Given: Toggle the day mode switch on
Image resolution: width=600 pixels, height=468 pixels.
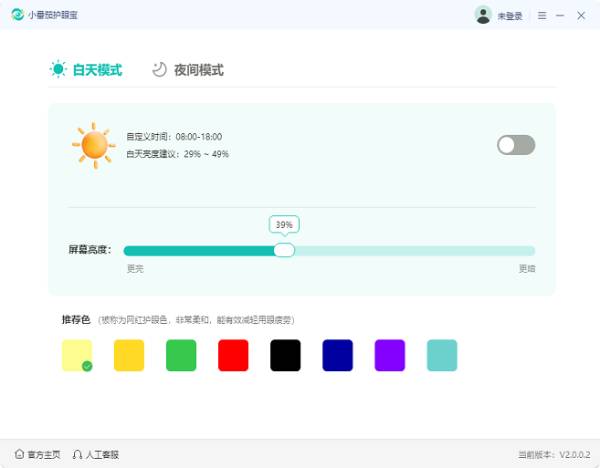Looking at the screenshot, I should coord(516,145).
